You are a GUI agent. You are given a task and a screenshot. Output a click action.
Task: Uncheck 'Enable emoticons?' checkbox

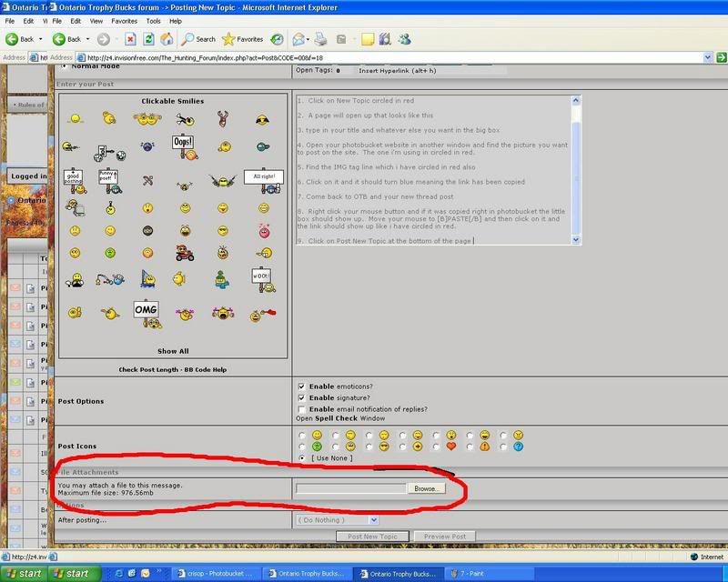coord(302,386)
